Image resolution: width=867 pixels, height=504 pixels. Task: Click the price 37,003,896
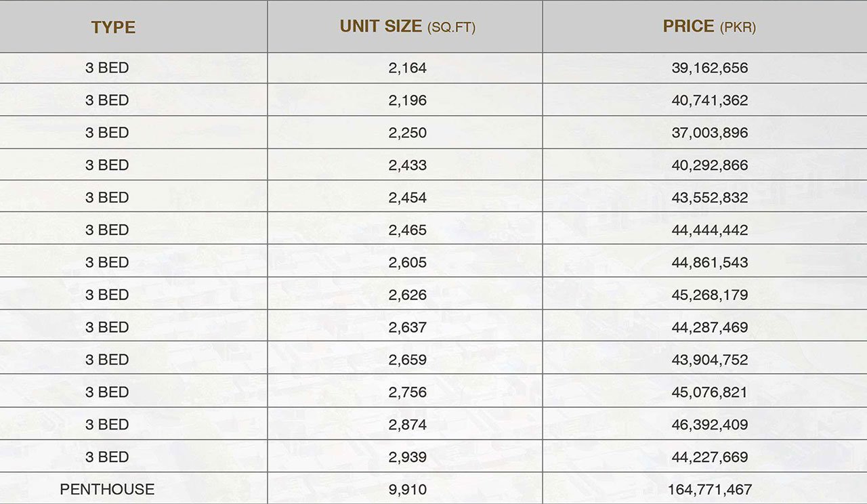point(709,133)
